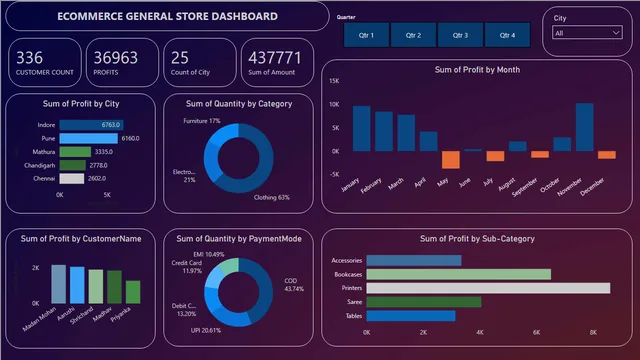Click the 437771 Sum of Amount card
Viewport: 640px width, 360px height.
[x=278, y=62]
